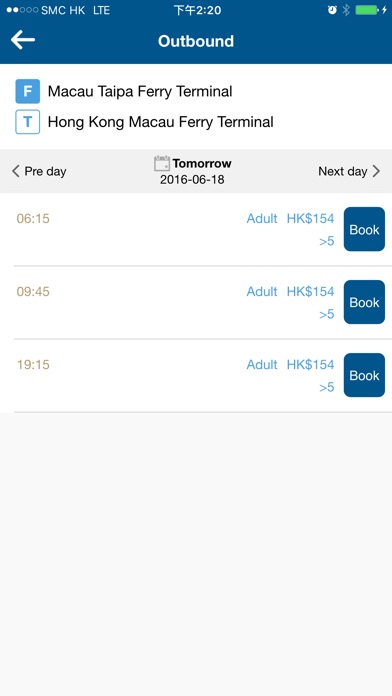Open the calendar icon beside Tomorrow
Screen dimensions: 392x696
162,163
